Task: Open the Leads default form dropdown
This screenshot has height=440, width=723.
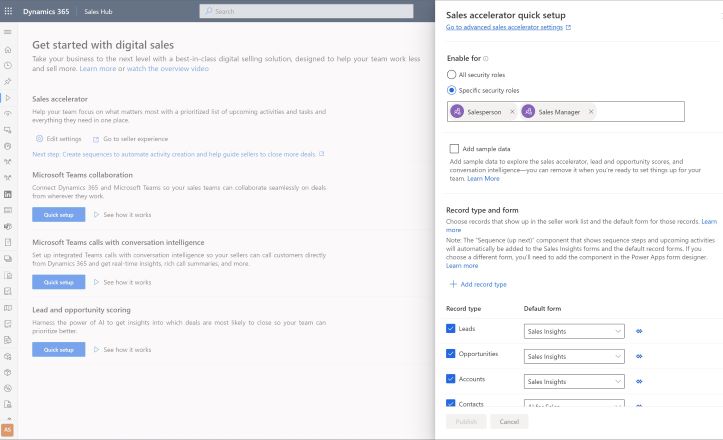Action: [x=574, y=331]
